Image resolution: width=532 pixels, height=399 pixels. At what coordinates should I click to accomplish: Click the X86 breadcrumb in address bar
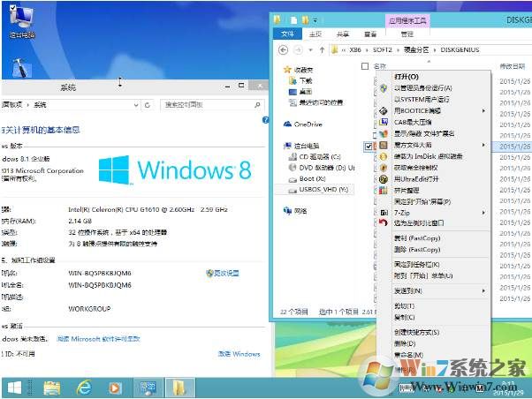(x=355, y=50)
